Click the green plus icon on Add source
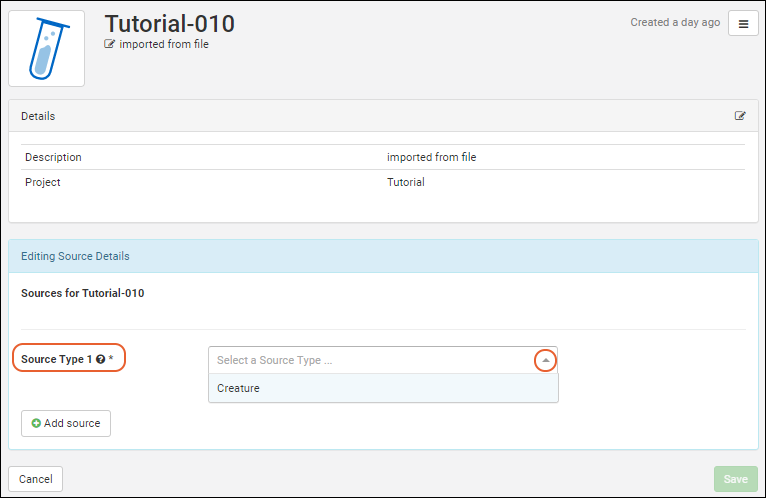766x498 pixels. (36, 423)
